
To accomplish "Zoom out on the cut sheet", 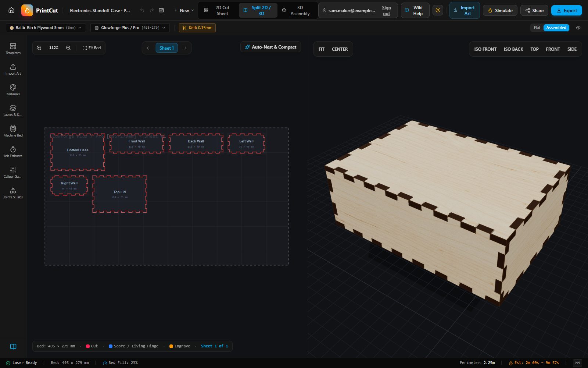I will click(x=68, y=48).
